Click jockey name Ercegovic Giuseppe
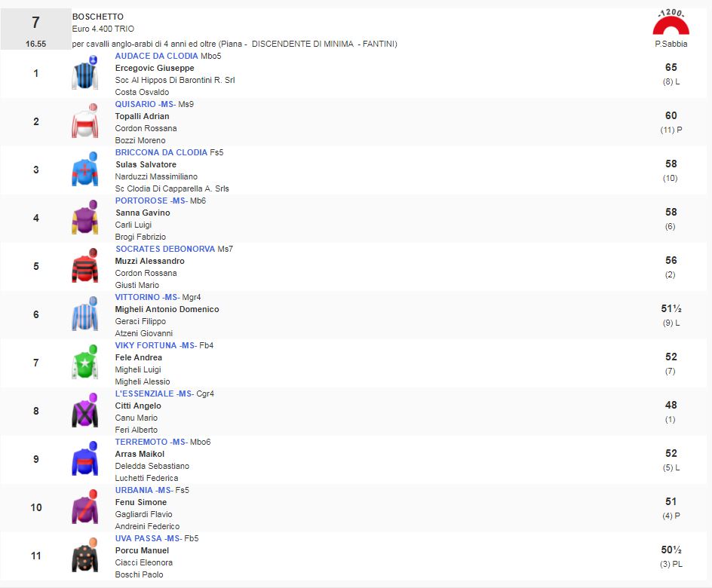This screenshot has width=712, height=588. pos(155,68)
